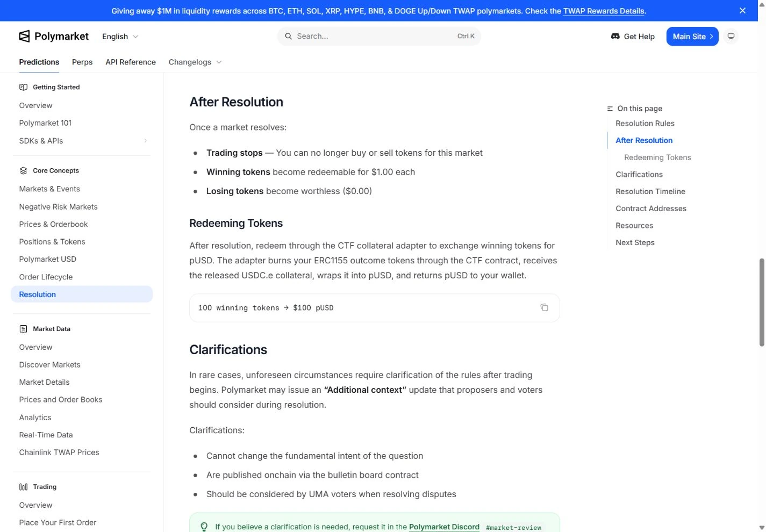Switch to the Perps tab
The height and width of the screenshot is (532, 766).
click(82, 62)
